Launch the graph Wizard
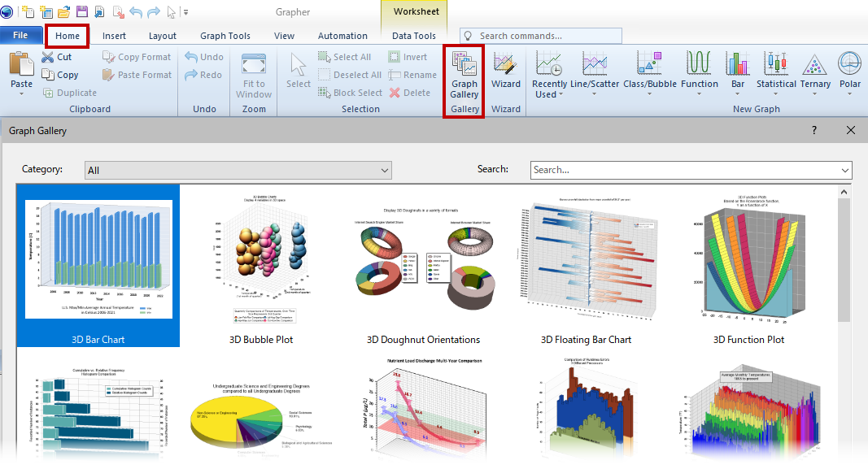The height and width of the screenshot is (469, 868). pos(506,70)
